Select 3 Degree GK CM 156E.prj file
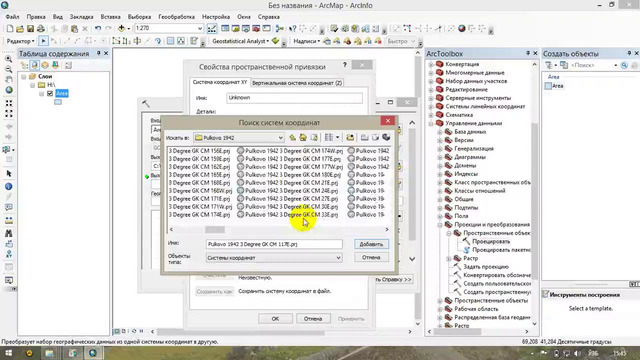 199,151
